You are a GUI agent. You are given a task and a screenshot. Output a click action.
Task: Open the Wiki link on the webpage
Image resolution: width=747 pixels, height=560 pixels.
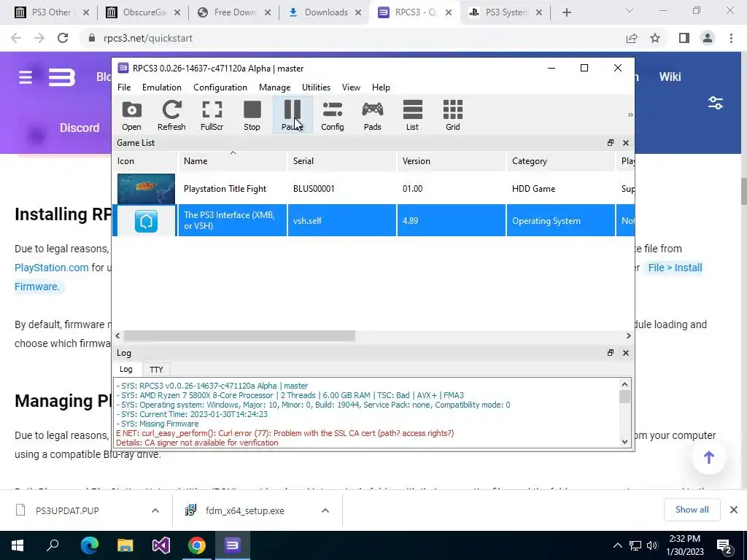[x=670, y=77]
